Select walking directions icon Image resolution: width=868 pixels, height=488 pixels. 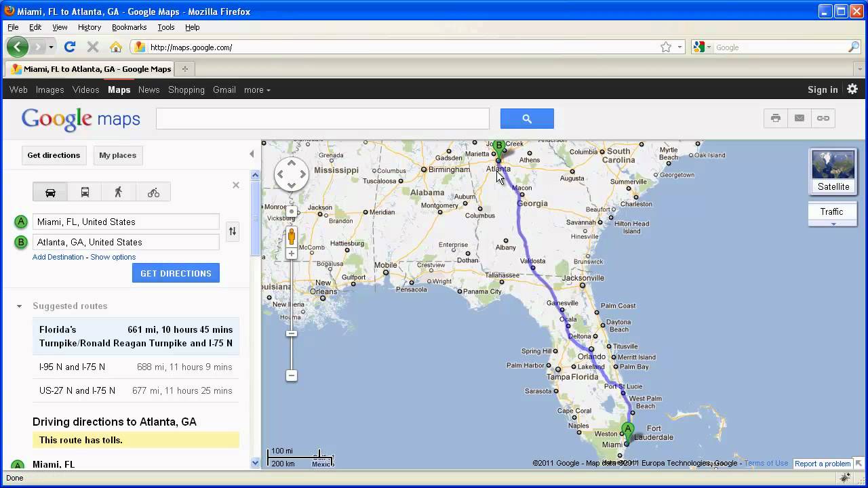(x=119, y=192)
